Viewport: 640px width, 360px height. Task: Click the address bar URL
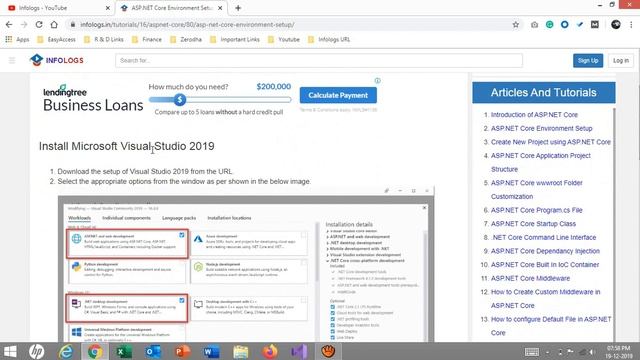(187, 24)
